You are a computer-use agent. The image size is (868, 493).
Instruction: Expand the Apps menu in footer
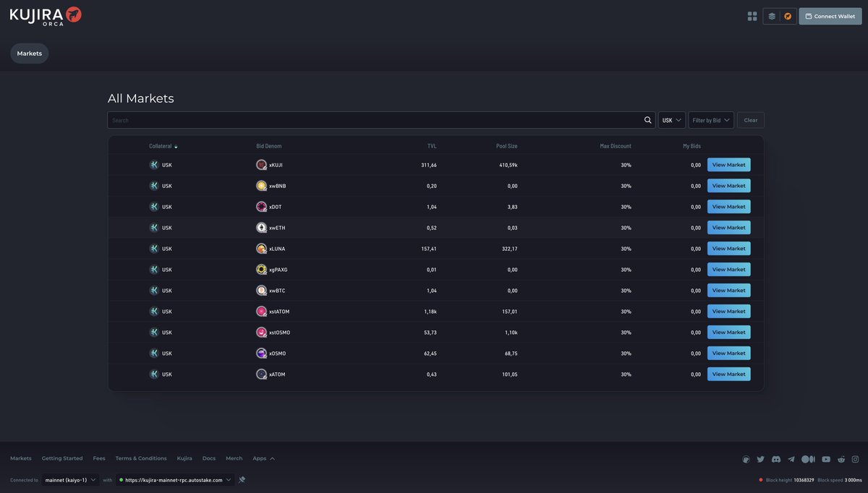263,458
